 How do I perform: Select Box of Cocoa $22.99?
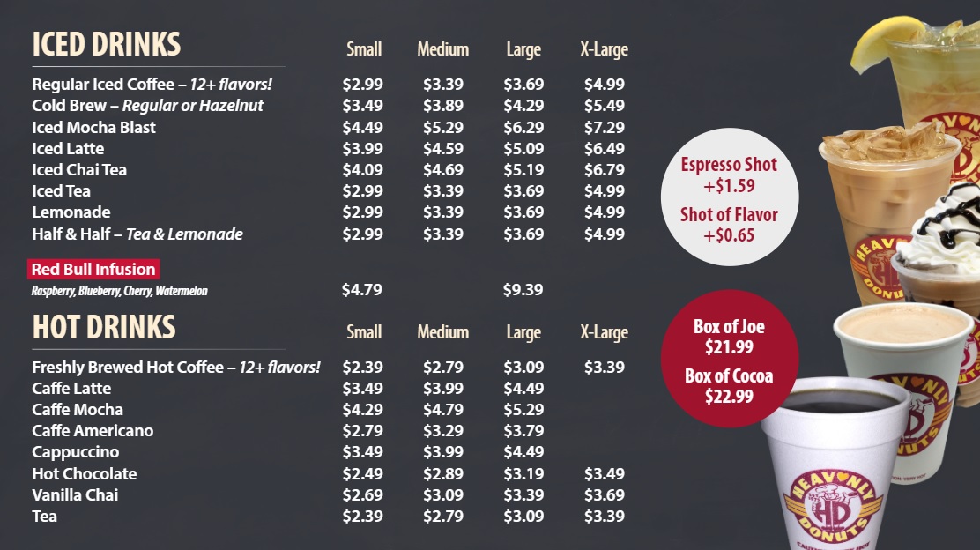coord(729,386)
